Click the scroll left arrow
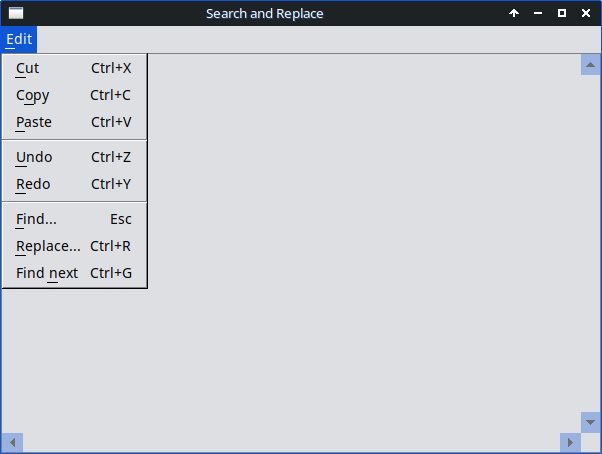The height and width of the screenshot is (454, 602). (12, 442)
